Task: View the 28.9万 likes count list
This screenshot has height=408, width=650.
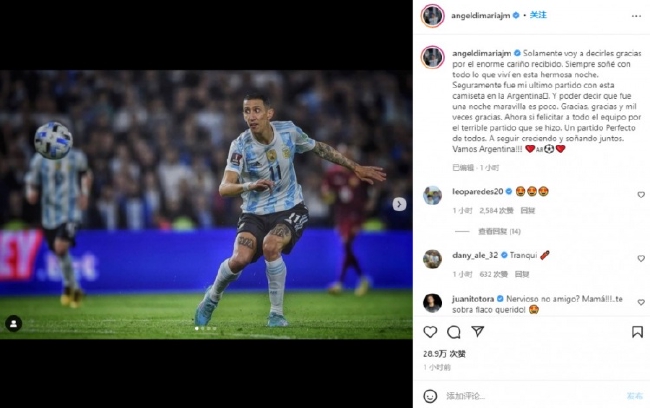Action: coord(444,354)
